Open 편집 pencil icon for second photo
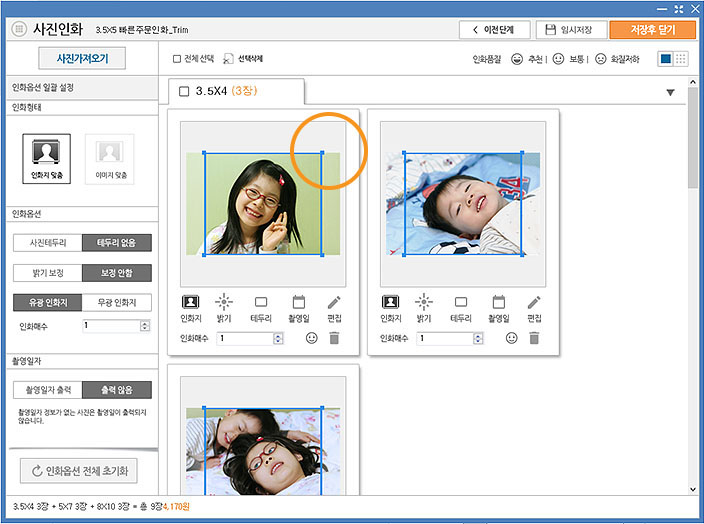Screen dimensions: 704x524 (534, 302)
